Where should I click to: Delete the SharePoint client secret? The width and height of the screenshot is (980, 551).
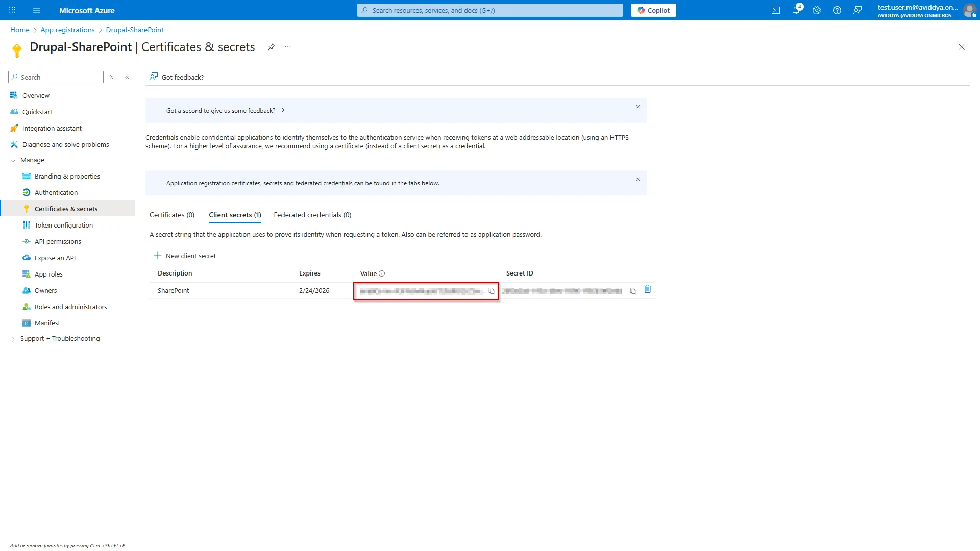pyautogui.click(x=648, y=289)
